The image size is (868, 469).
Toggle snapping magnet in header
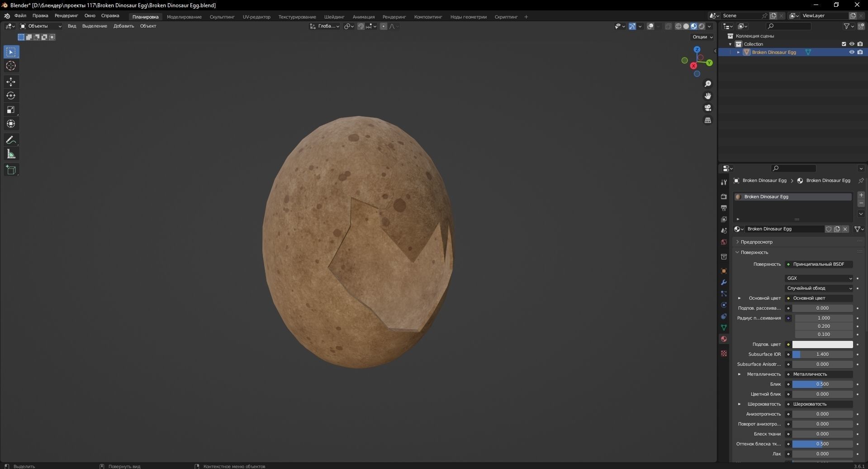point(360,26)
